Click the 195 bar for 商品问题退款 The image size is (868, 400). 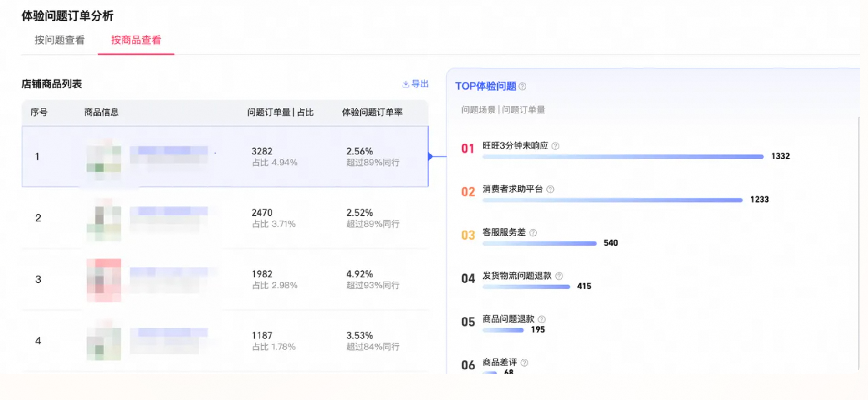click(x=503, y=330)
